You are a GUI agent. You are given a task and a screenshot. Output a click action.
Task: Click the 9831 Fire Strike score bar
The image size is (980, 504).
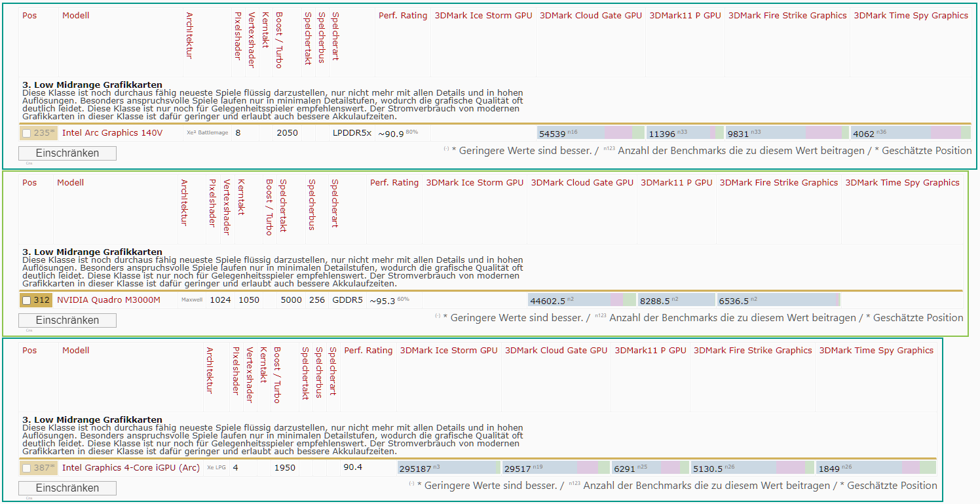(787, 133)
